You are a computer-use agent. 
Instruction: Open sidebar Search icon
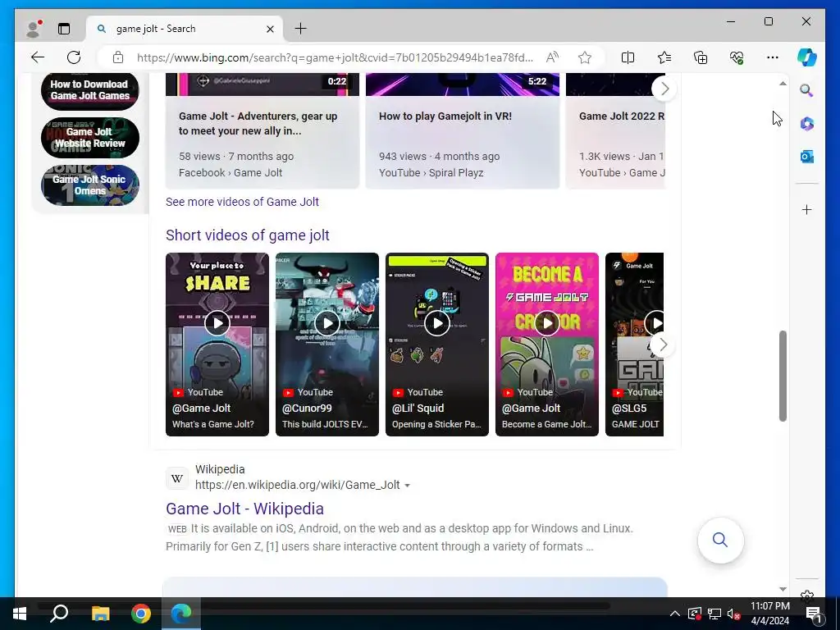[807, 90]
